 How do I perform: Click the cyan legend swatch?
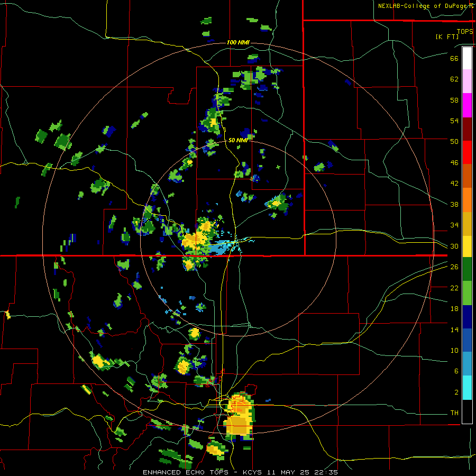coord(467,388)
